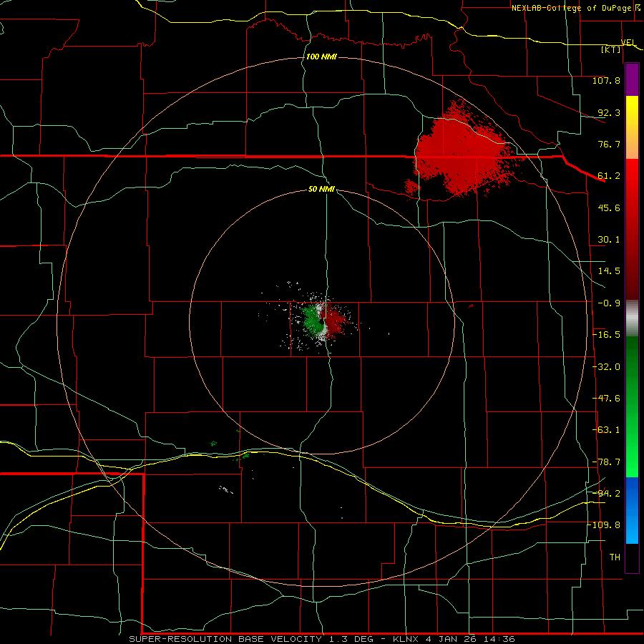Click the 45.6 value on velocity scale
This screenshot has width=644, height=644.
[609, 208]
